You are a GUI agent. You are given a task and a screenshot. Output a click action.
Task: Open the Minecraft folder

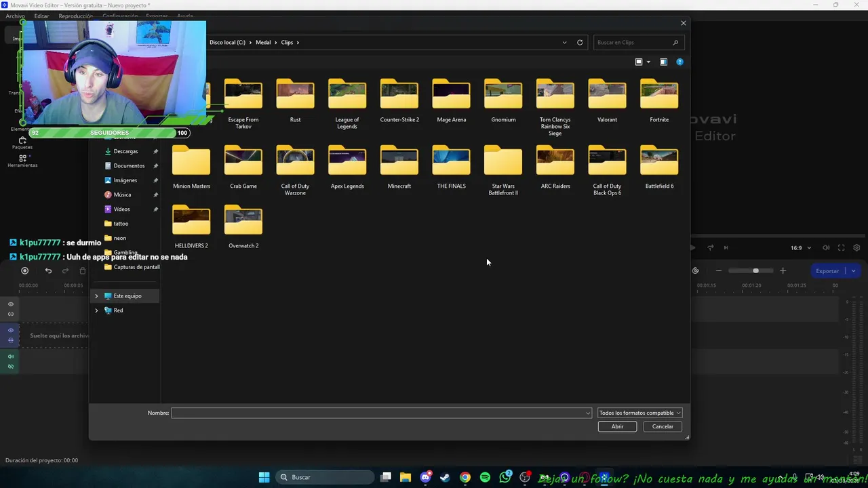point(399,167)
